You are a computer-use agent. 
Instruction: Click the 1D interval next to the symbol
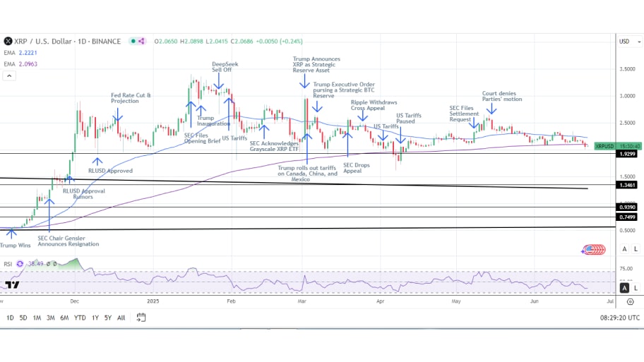tap(82, 41)
